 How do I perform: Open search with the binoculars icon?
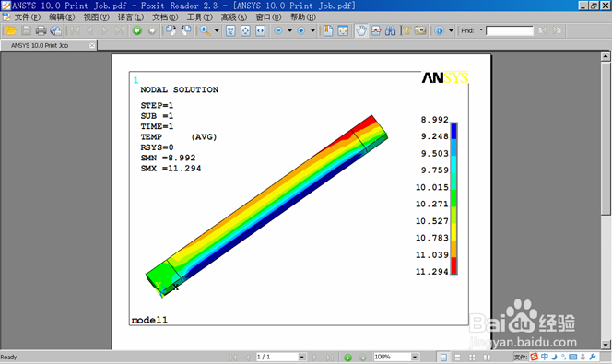390,30
